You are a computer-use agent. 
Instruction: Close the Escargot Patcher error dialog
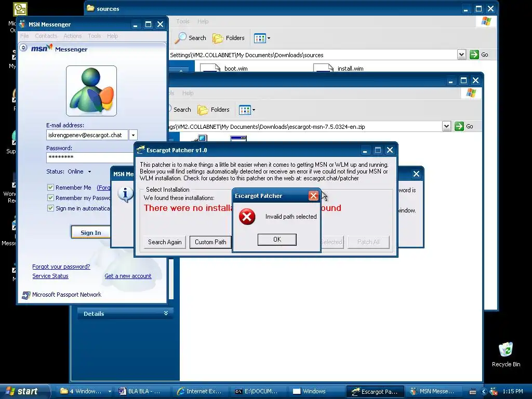[313, 196]
